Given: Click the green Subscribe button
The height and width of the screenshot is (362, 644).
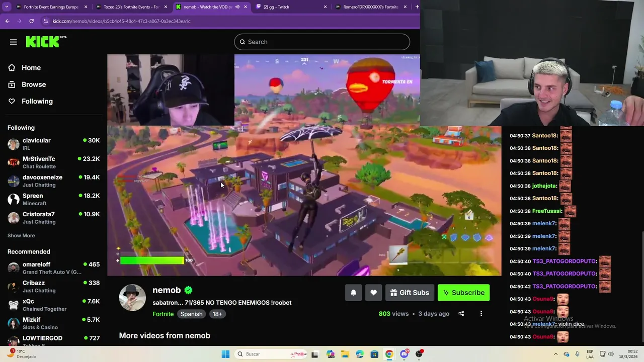Looking at the screenshot, I should pyautogui.click(x=463, y=293).
